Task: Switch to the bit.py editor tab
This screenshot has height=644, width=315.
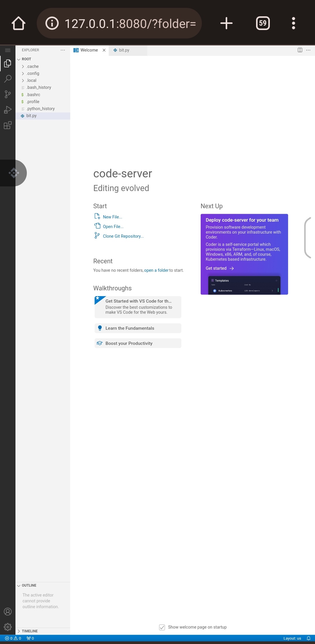Action: pos(128,50)
